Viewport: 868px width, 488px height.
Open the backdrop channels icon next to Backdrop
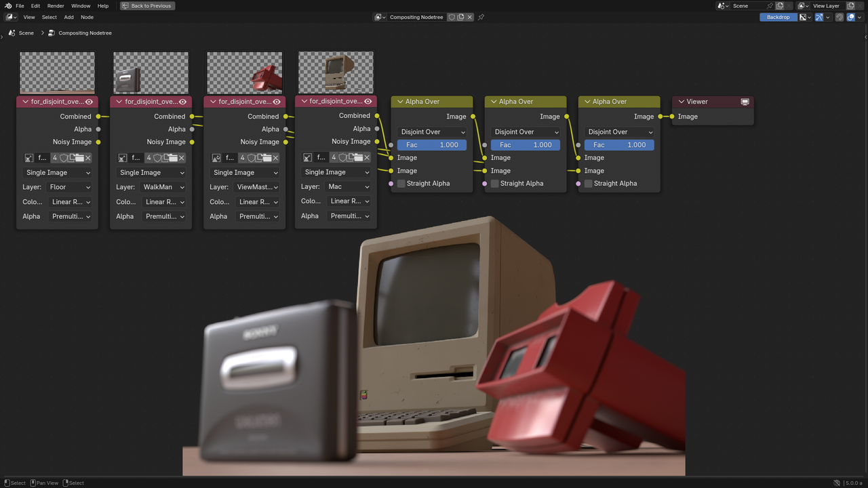pyautogui.click(x=805, y=17)
